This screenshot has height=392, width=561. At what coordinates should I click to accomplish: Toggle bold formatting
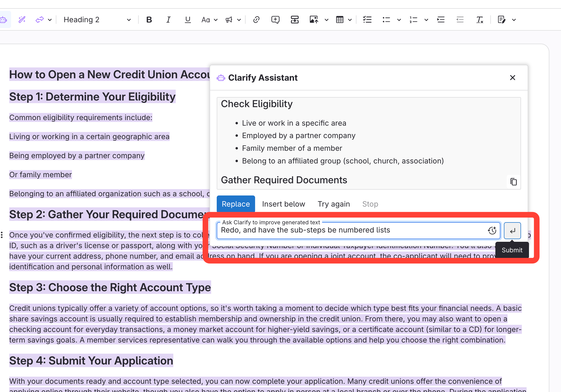click(x=149, y=20)
